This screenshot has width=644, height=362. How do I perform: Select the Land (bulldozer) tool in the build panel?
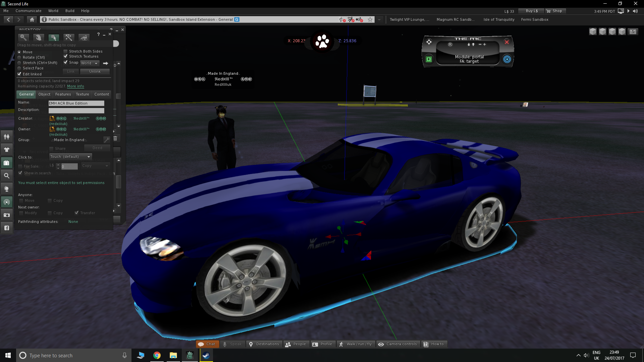click(x=84, y=38)
